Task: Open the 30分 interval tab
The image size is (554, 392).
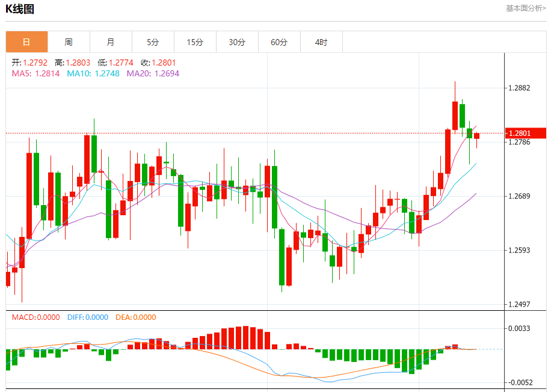Action: (x=237, y=42)
